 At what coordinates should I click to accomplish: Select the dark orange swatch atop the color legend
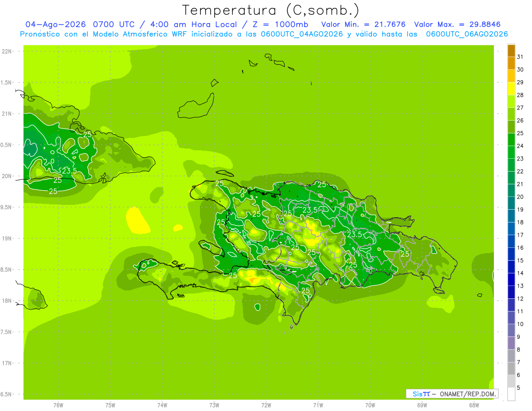tap(511, 51)
